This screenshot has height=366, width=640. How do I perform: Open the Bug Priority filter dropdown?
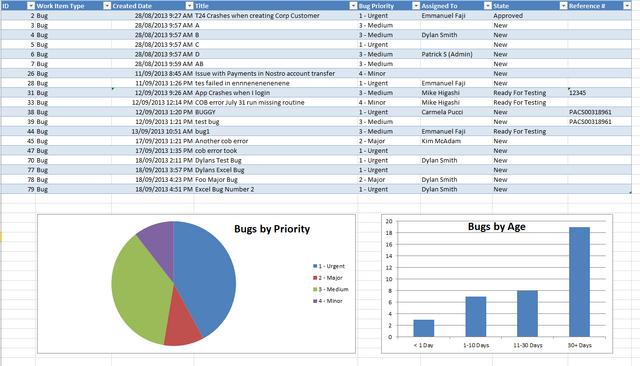416,6
